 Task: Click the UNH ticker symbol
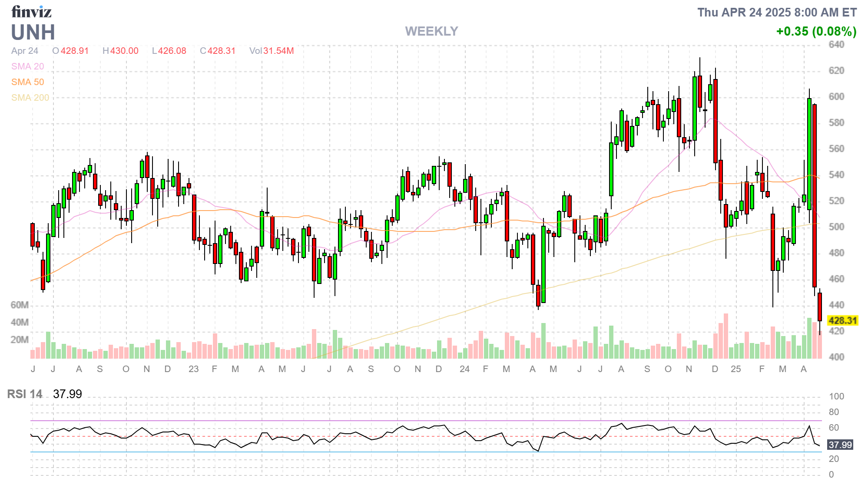point(33,33)
